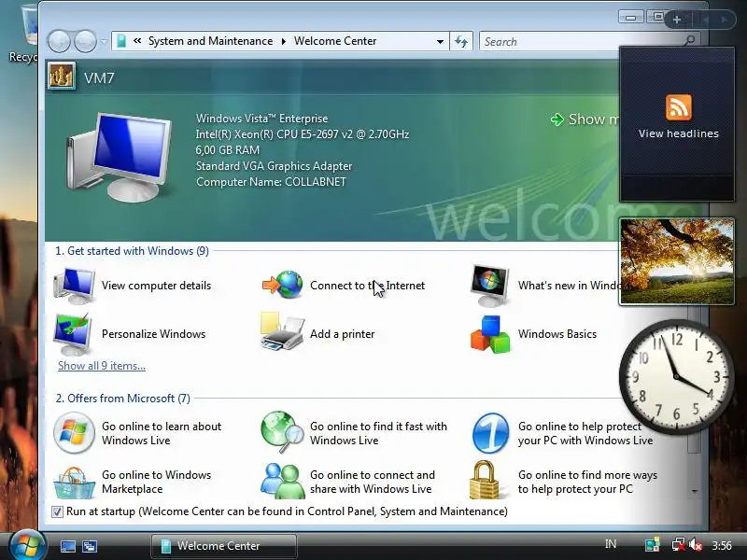Image resolution: width=747 pixels, height=560 pixels.
Task: Click the Show all 9 items link
Action: (x=102, y=366)
